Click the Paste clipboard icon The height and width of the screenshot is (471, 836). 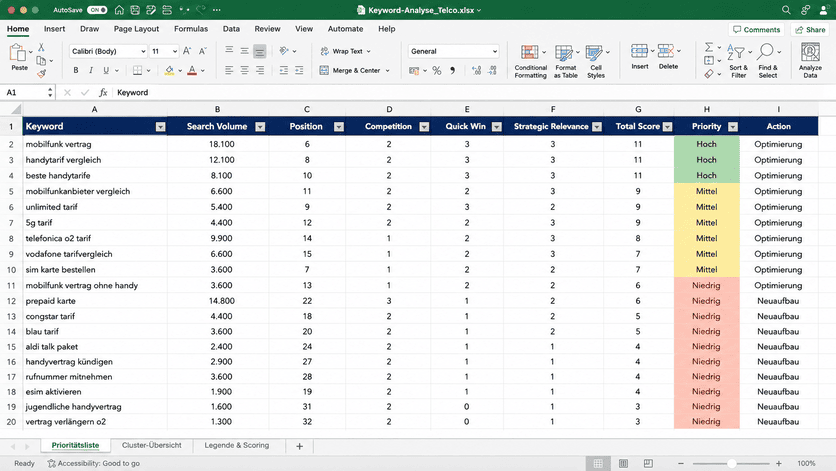pos(18,53)
